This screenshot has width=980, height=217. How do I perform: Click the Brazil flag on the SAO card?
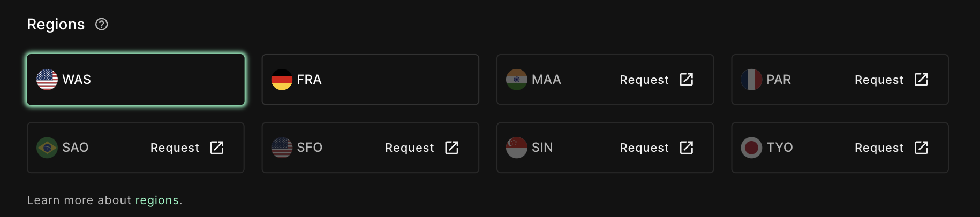tap(47, 148)
